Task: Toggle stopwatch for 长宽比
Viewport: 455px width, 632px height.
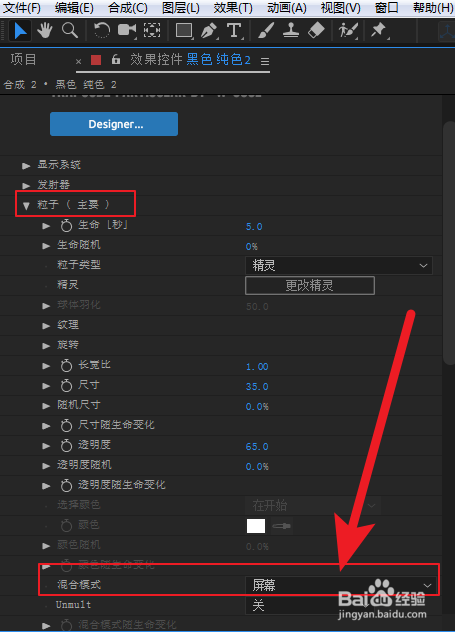Action: [x=66, y=366]
